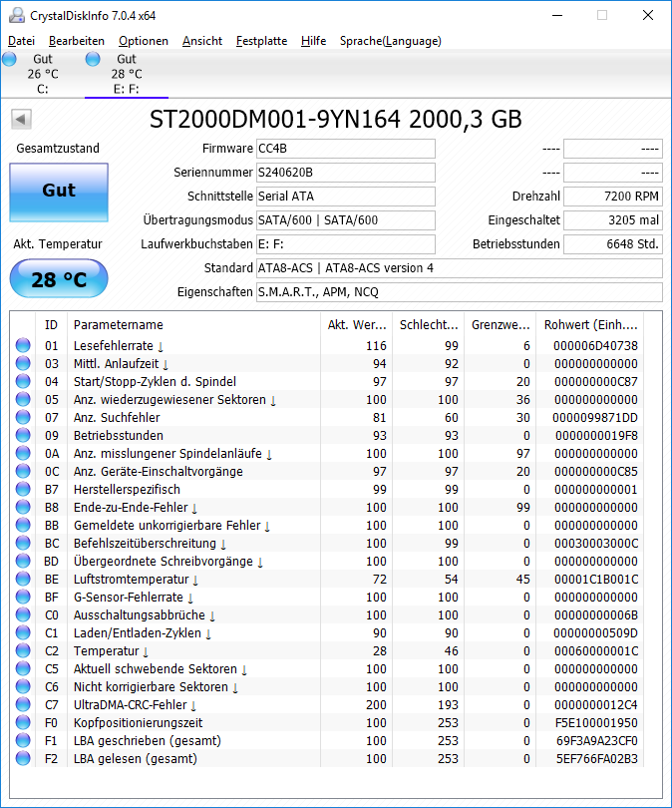Select the E: F: drive status orb
The image size is (672, 808).
pos(93,59)
